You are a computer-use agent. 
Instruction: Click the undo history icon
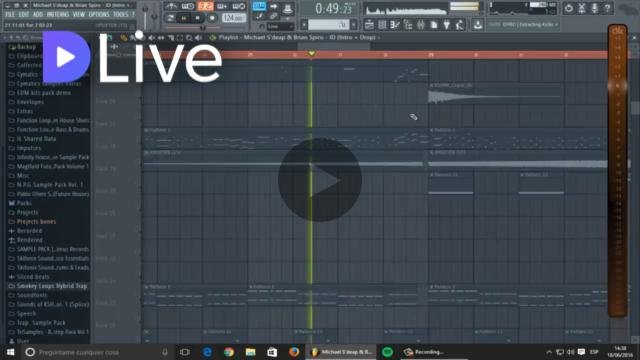pos(569,8)
